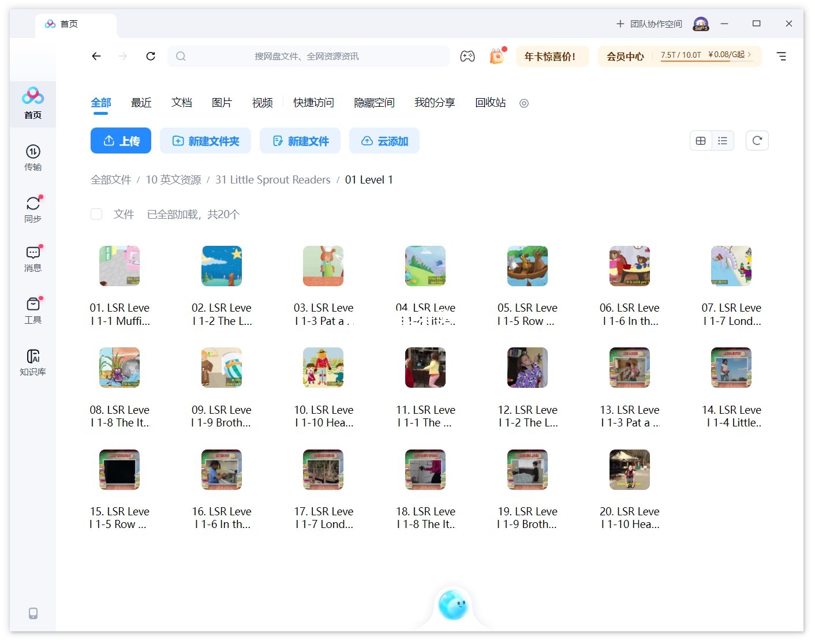Open the 工具 (tools) sidebar panel
Viewport: 815px width, 644px height.
(33, 310)
